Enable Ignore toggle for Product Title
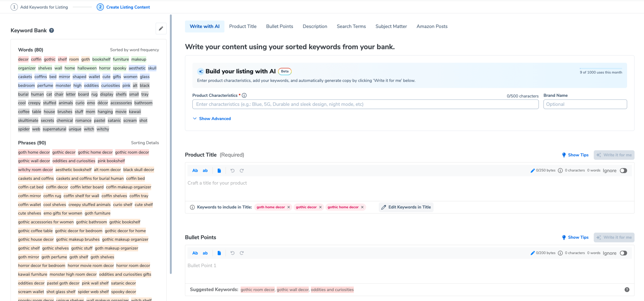The height and width of the screenshot is (301, 644). coord(624,171)
